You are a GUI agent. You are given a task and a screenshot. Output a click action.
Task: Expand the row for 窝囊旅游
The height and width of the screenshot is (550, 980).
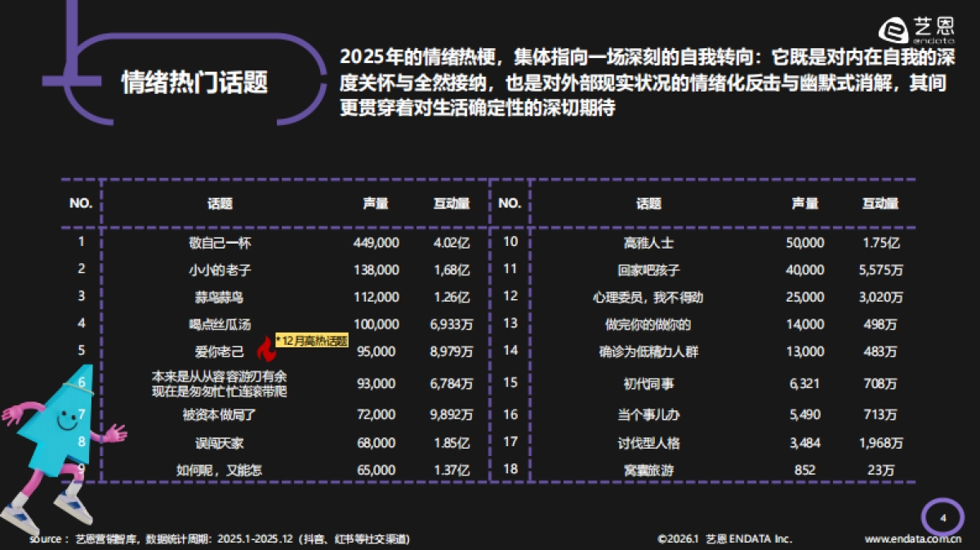[649, 467]
